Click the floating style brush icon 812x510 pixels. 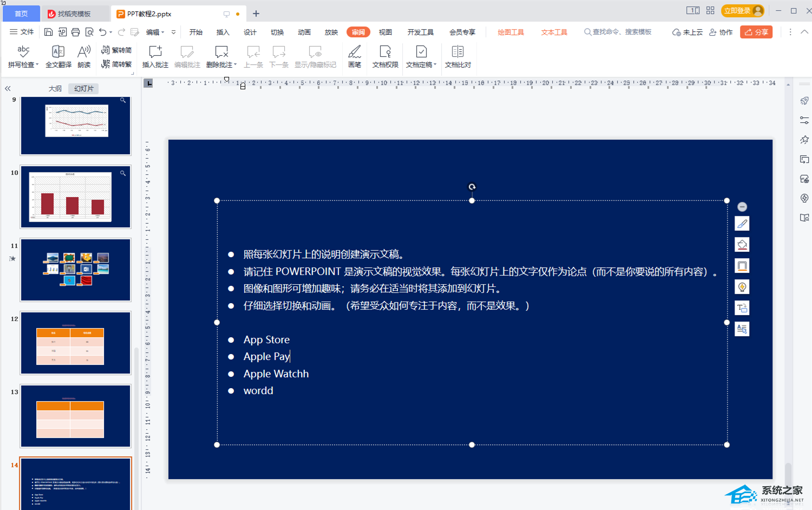click(x=742, y=224)
